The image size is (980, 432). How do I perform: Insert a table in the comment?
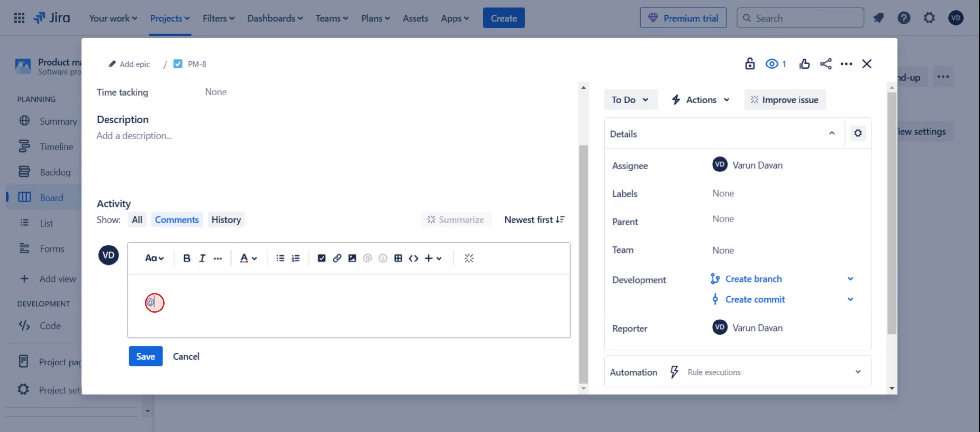pyautogui.click(x=398, y=258)
